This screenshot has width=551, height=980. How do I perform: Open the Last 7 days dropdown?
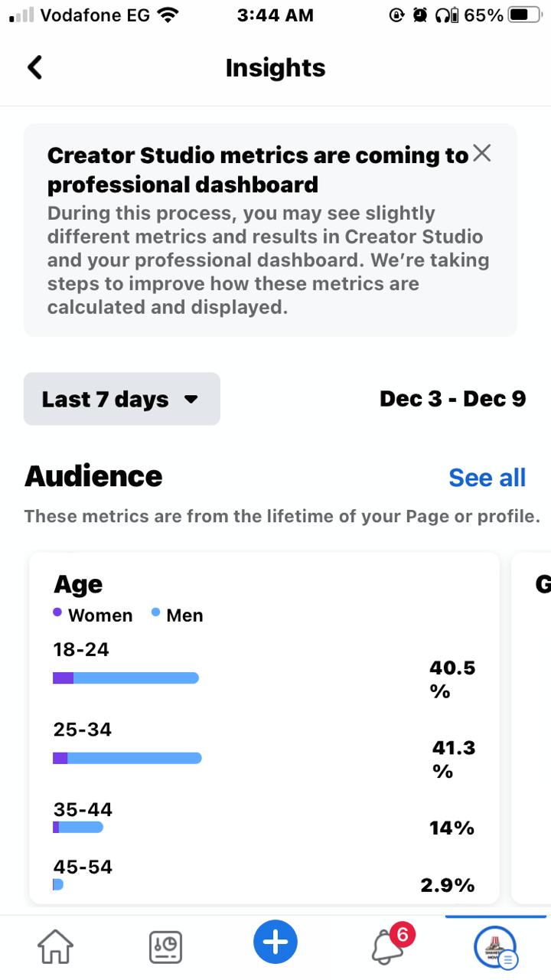122,399
